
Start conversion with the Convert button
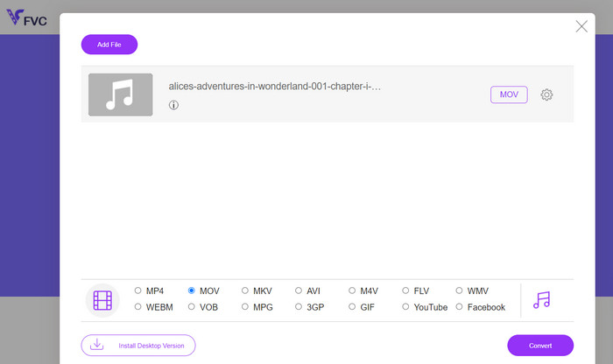[x=540, y=346]
